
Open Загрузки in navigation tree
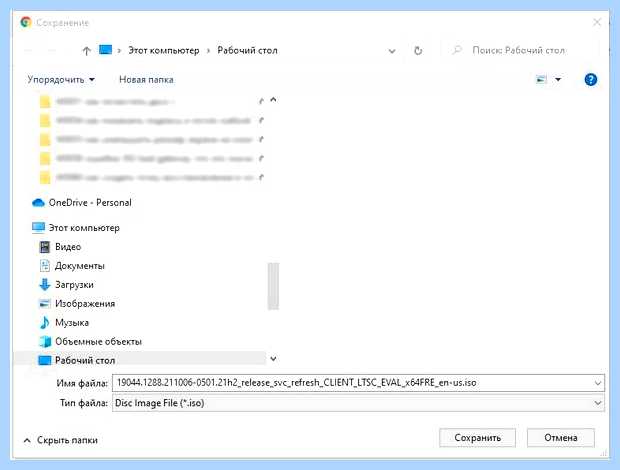coord(74,285)
